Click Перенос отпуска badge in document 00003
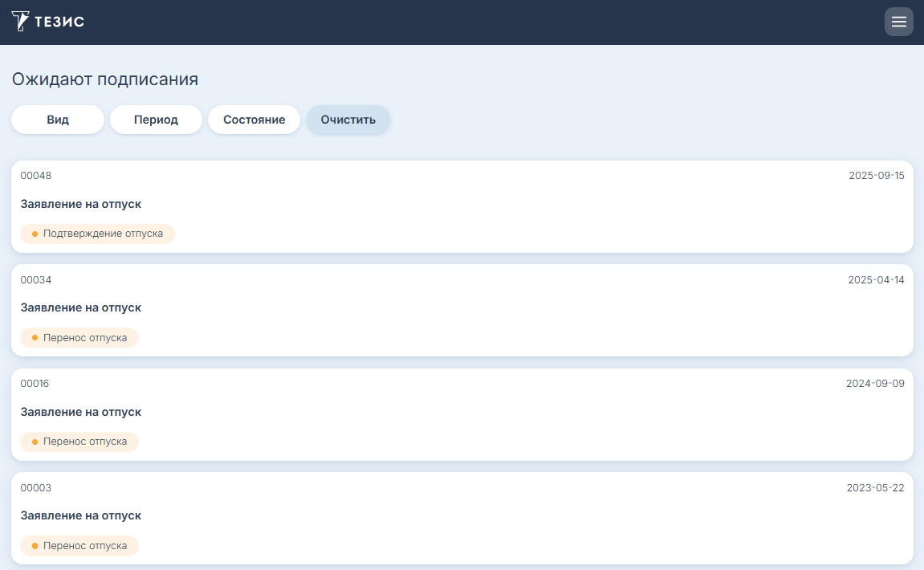 pos(79,546)
